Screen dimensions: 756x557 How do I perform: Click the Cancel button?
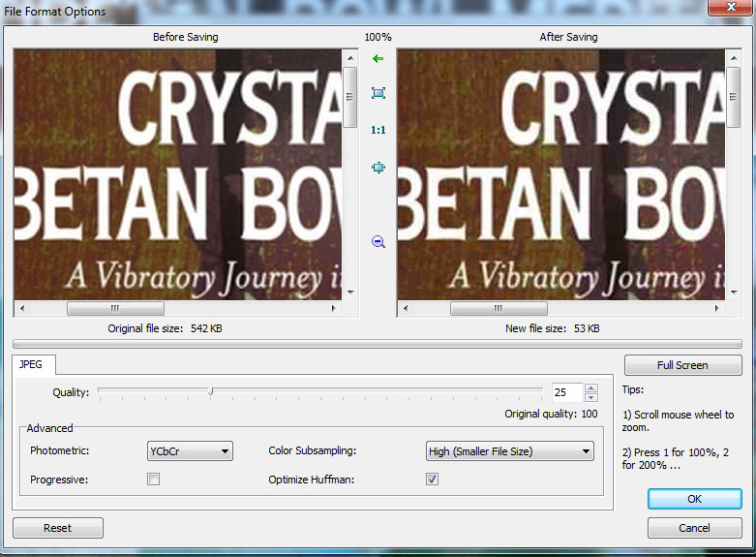(x=694, y=528)
